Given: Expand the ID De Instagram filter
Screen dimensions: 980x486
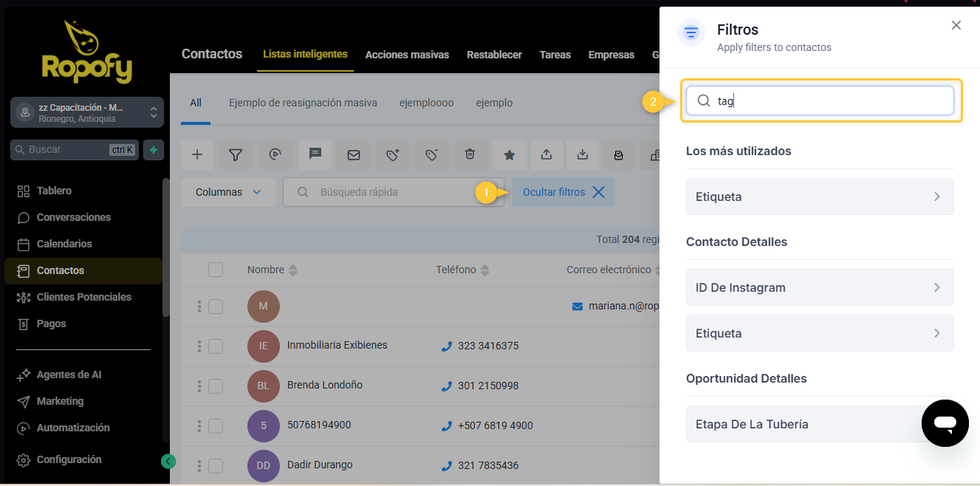Looking at the screenshot, I should point(820,287).
